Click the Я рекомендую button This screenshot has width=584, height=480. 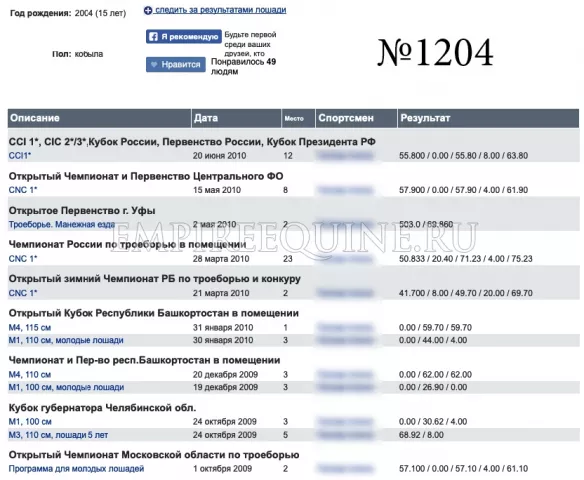point(184,36)
